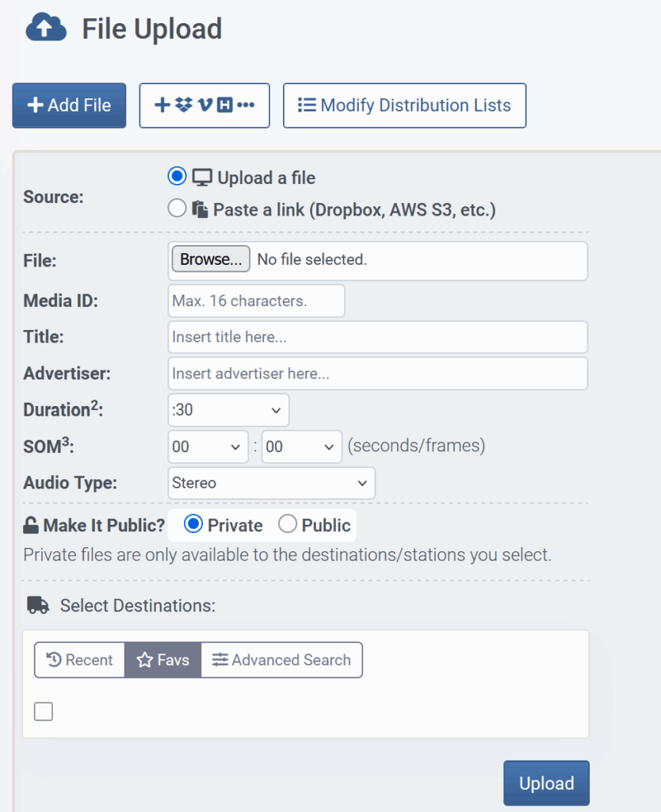
Task: Click the H-shaped source icon in the import button
Action: point(224,105)
